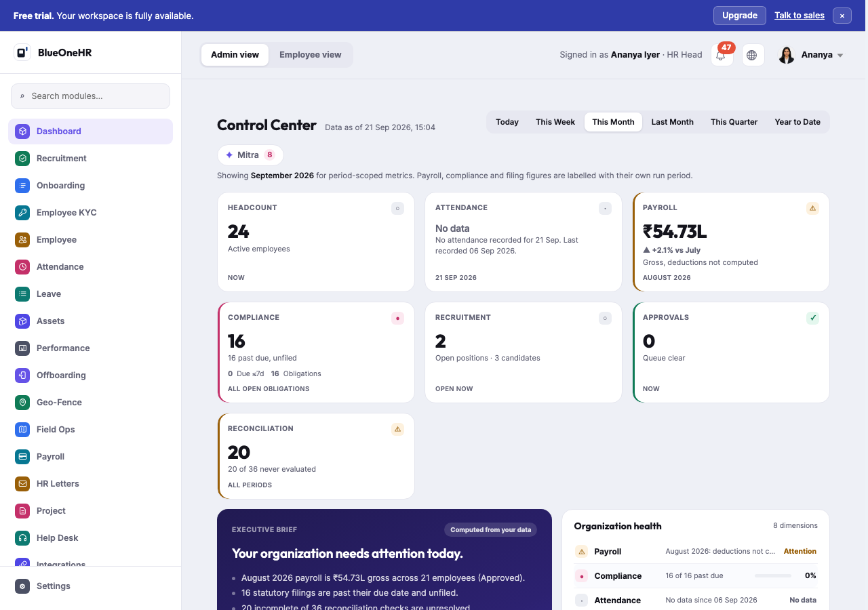Click the Recruitment sidebar icon
Viewport: 868px width, 610px height.
click(22, 158)
